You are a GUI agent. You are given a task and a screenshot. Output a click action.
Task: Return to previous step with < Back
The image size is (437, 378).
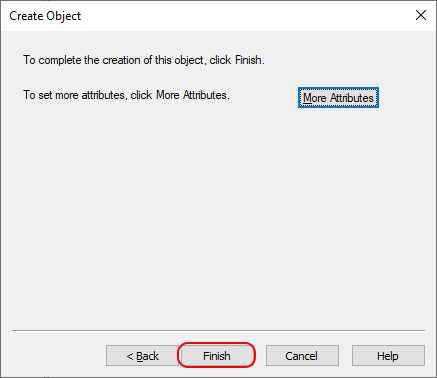tap(142, 356)
